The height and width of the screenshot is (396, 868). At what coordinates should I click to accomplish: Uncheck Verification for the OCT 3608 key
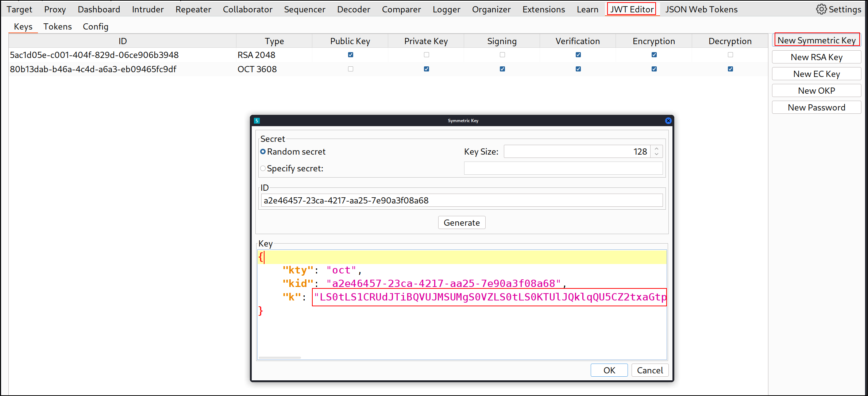tap(578, 69)
